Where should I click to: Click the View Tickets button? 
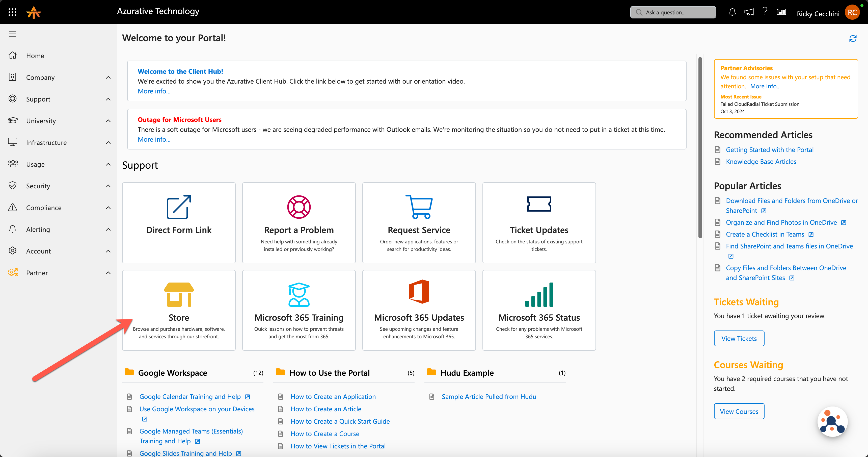739,338
